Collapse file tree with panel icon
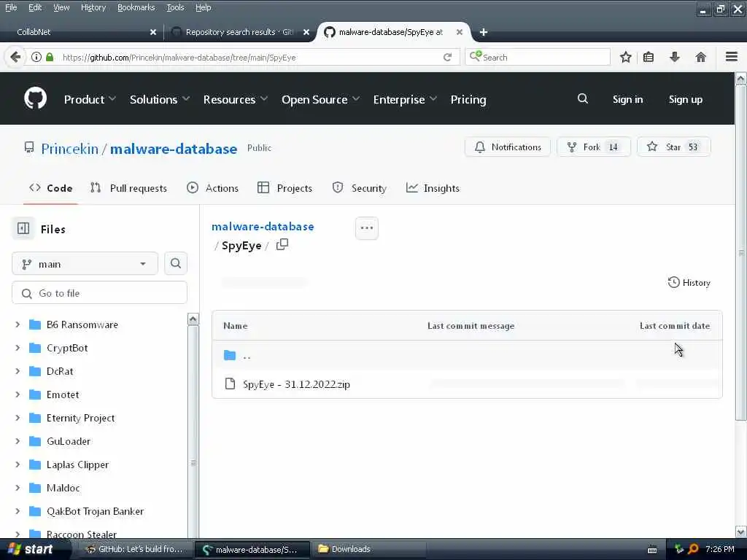This screenshot has height=560, width=747. click(23, 228)
